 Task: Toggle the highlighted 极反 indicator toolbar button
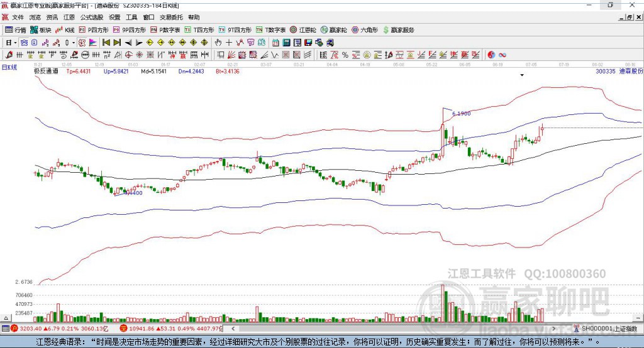point(82,43)
